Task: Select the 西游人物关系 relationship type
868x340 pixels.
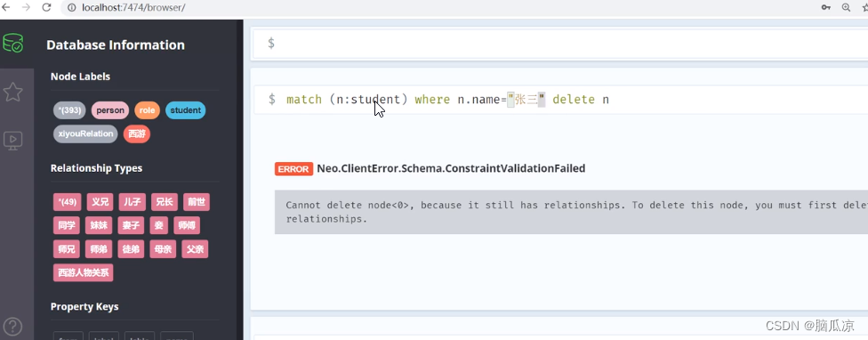Action: click(x=83, y=272)
